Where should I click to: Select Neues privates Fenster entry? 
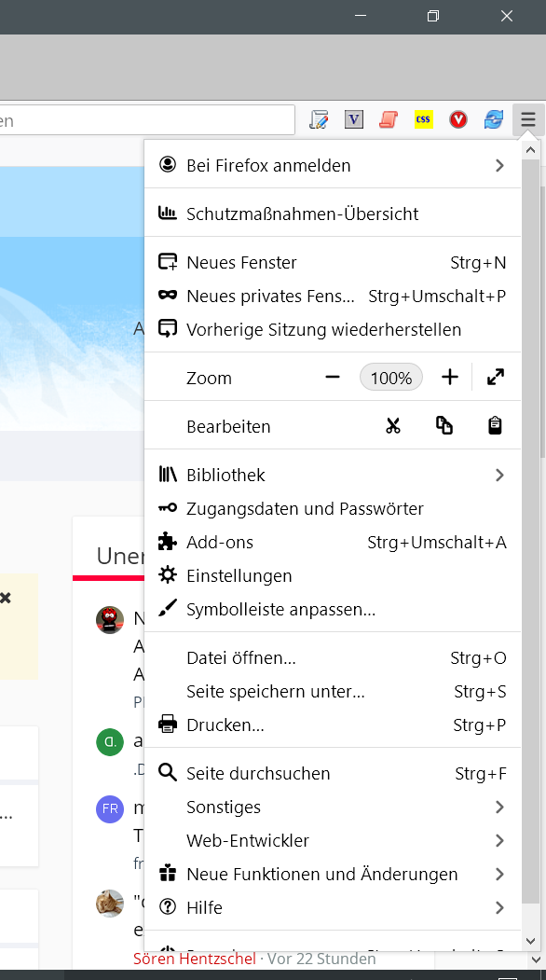point(333,296)
